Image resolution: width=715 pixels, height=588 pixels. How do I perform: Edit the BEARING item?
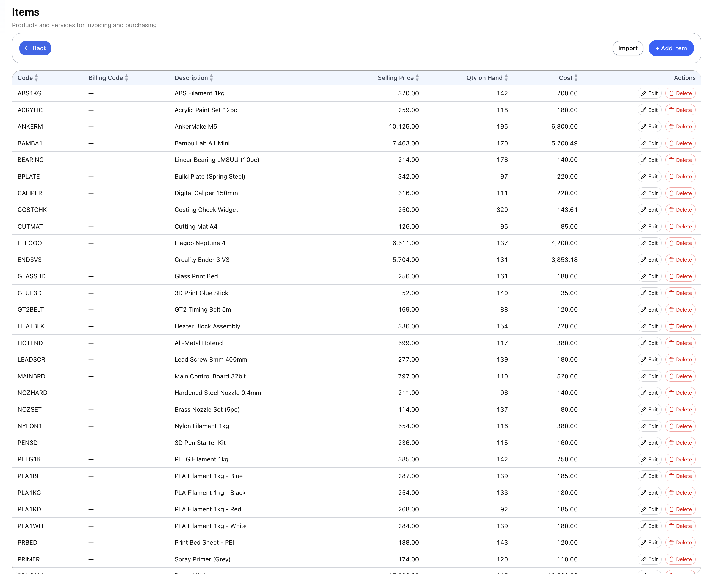pyautogui.click(x=649, y=160)
